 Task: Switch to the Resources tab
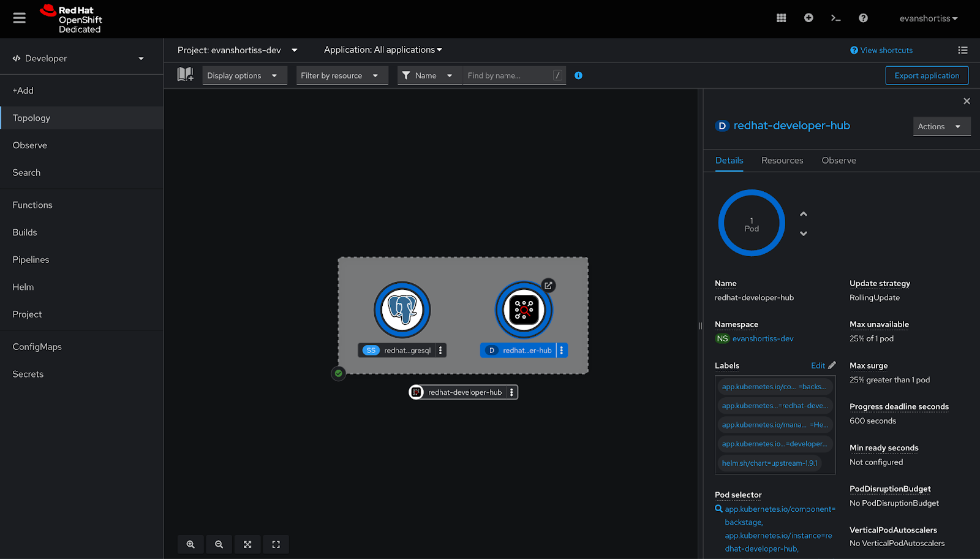(x=782, y=161)
